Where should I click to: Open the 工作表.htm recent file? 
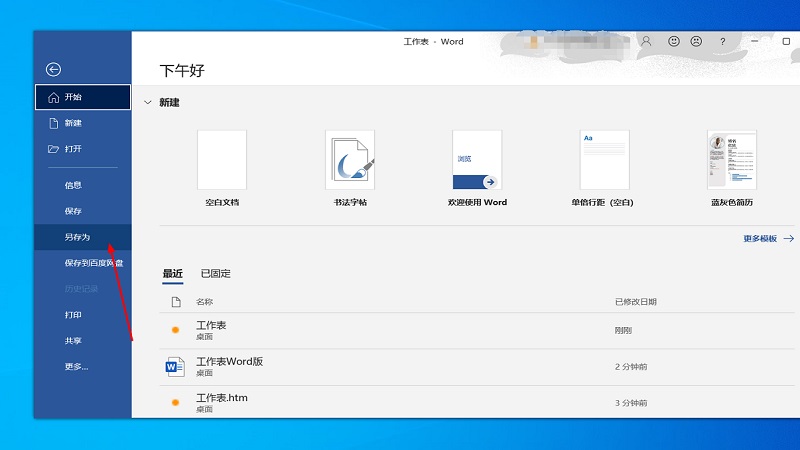click(x=222, y=398)
